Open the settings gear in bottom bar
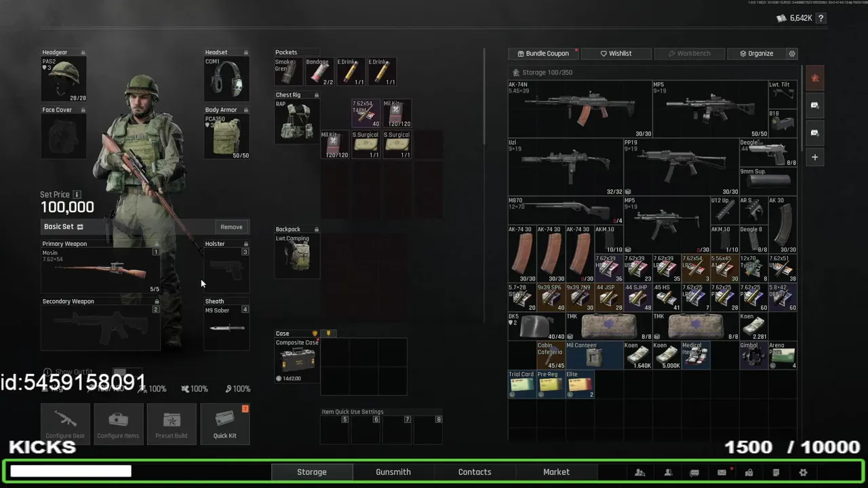 [x=803, y=472]
